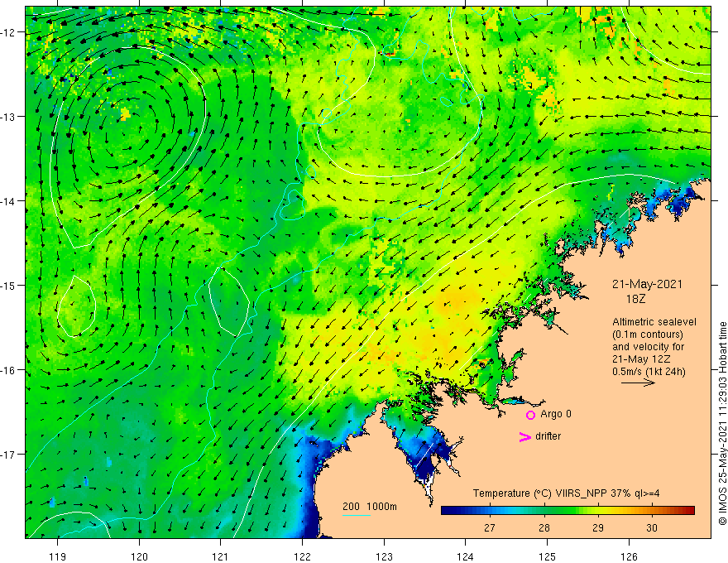This screenshot has width=728, height=563.
Task: Click the '200 1000m' bathymetry label
Action: 370,507
